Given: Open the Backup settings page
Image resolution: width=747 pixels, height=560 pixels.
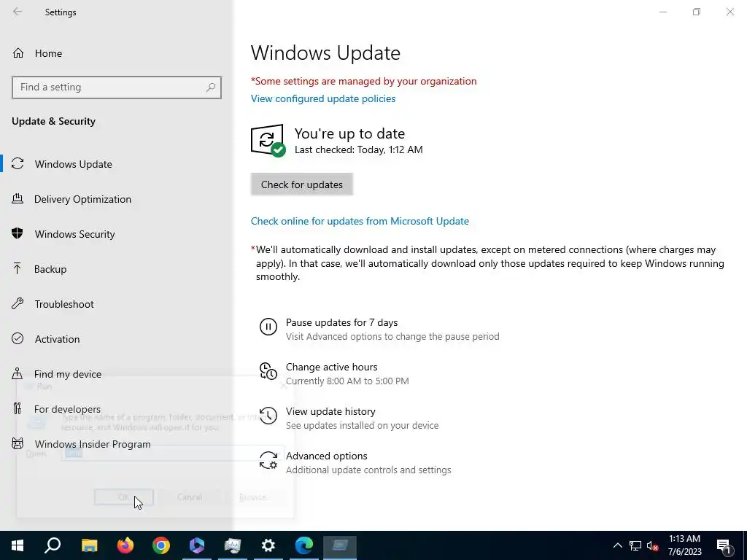Looking at the screenshot, I should [x=50, y=269].
